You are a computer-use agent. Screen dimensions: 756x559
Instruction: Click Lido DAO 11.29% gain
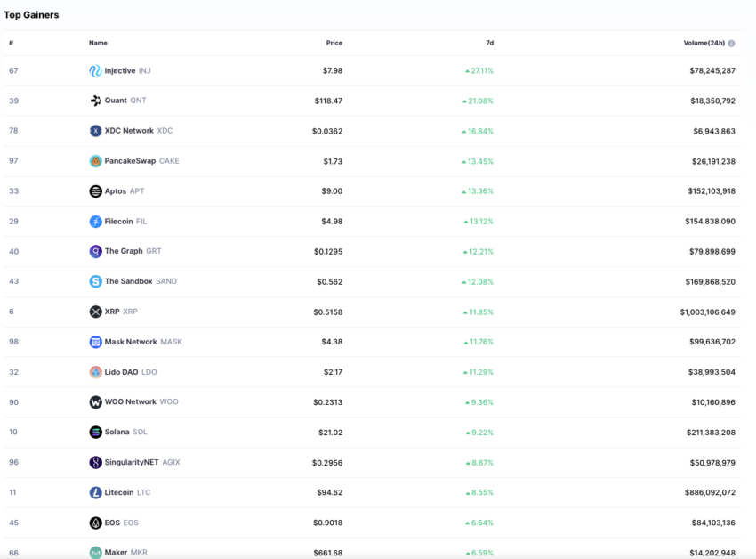point(479,372)
